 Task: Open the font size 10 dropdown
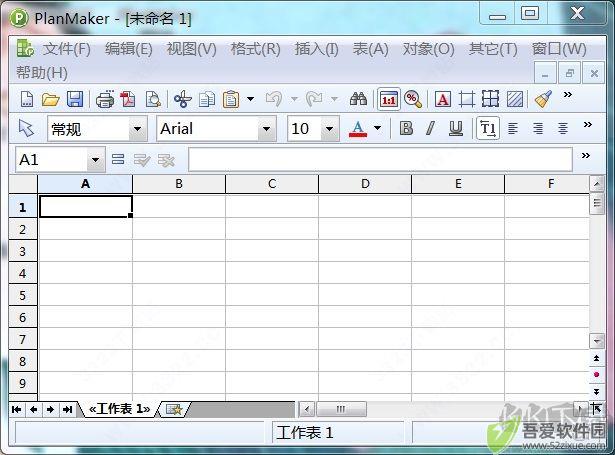pos(330,129)
